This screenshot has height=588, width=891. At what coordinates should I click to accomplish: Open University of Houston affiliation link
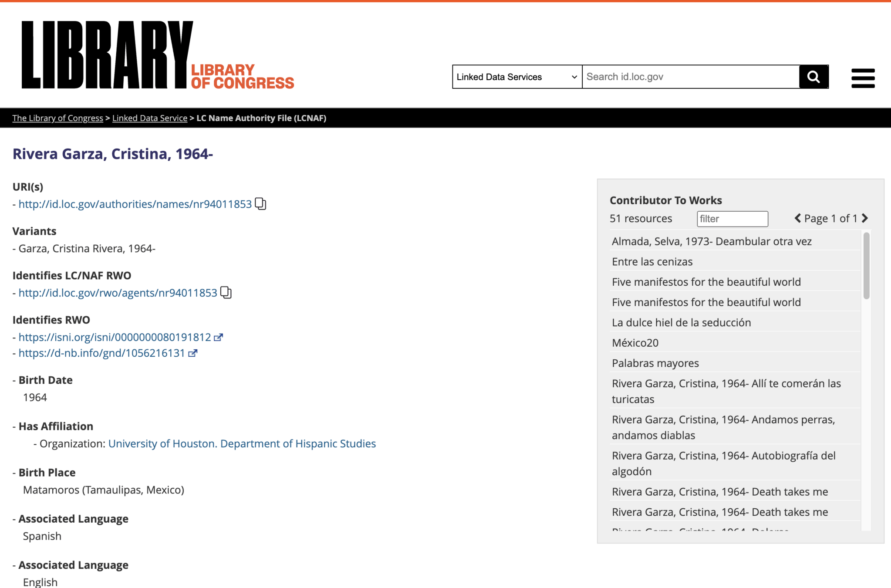coord(242,443)
